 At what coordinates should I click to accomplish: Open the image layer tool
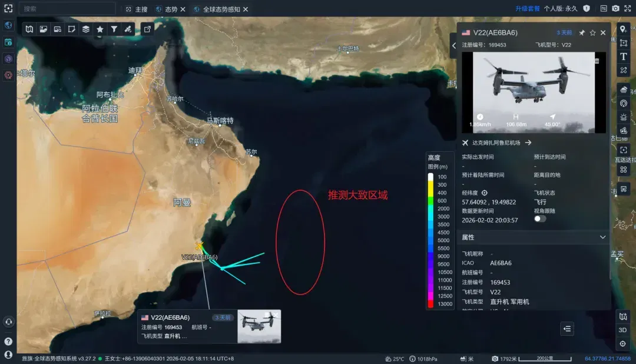click(x=44, y=29)
